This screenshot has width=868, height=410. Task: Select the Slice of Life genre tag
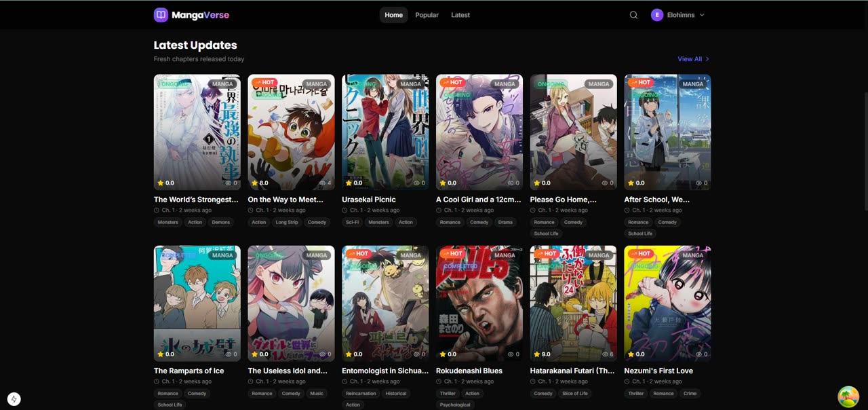click(575, 393)
